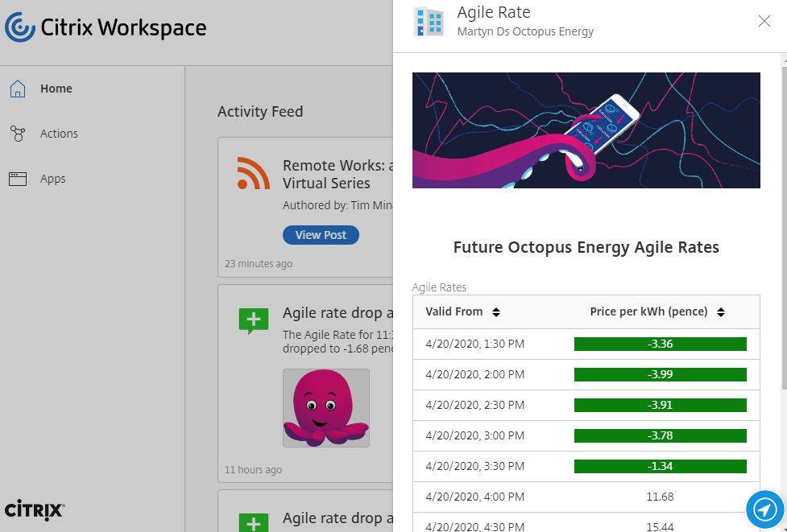Select the 4/20/2020, 4:00 PM cell
Screen dimensions: 787x532
474,497
